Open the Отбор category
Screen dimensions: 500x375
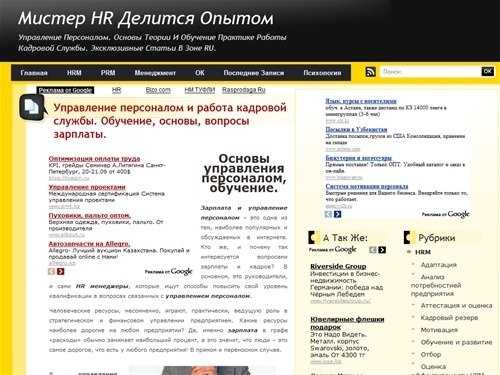tap(431, 354)
